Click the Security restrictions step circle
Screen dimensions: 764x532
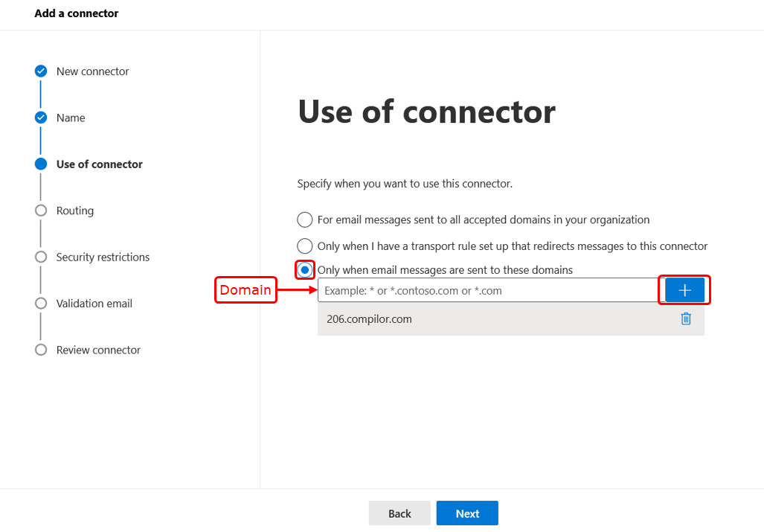click(41, 257)
